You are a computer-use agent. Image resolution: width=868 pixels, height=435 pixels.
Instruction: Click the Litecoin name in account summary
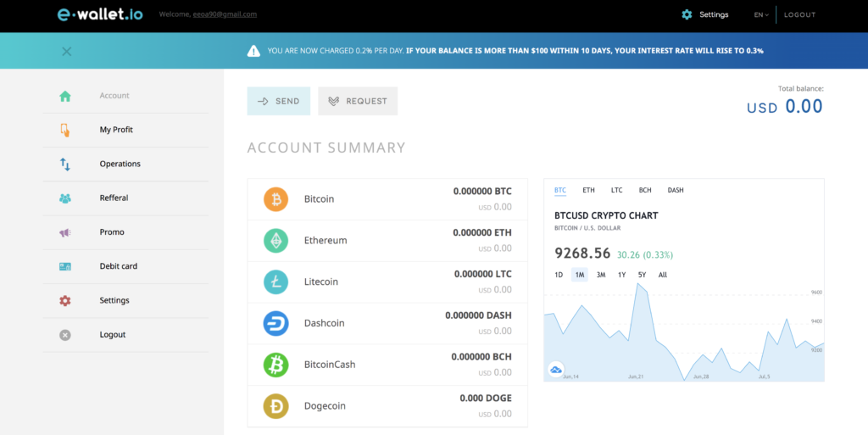[321, 282]
